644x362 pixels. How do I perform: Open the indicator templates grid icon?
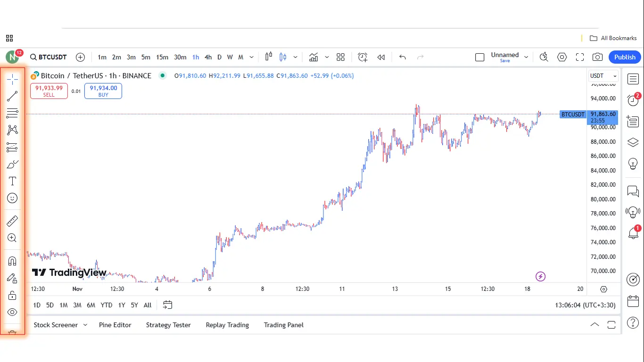[x=341, y=57]
